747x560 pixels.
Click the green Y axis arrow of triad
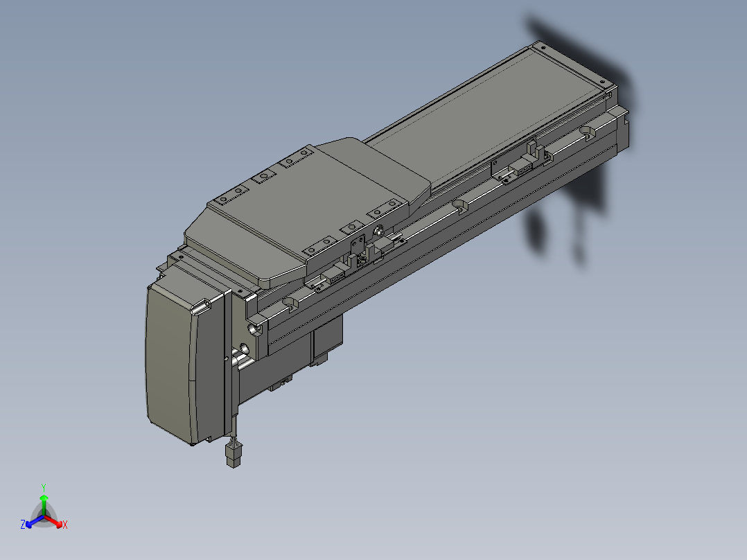click(44, 505)
